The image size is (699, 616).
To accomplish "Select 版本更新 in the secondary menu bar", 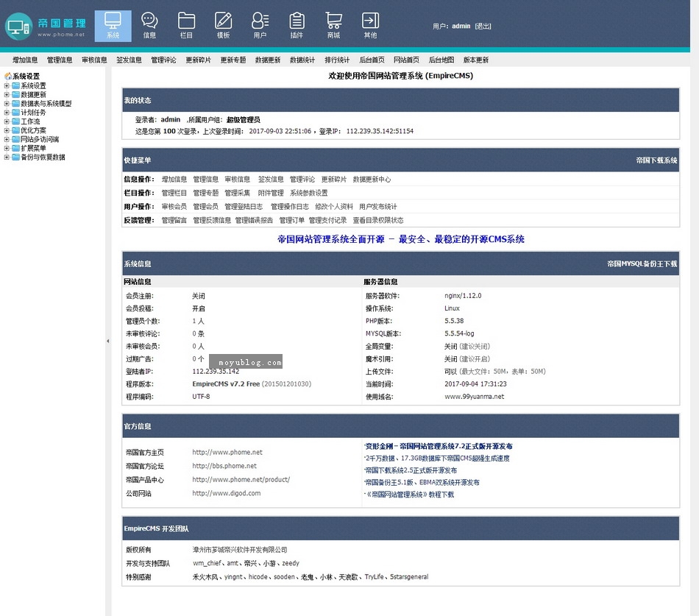I will 476,60.
